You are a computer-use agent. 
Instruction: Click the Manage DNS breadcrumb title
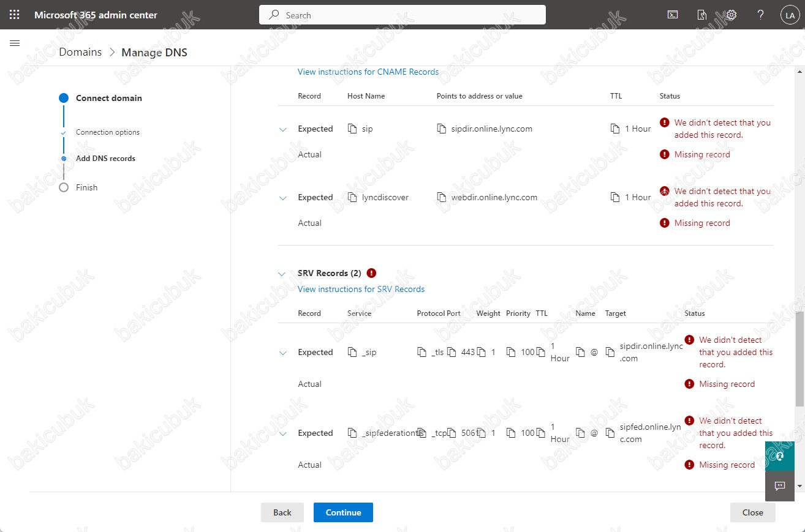[x=154, y=52]
